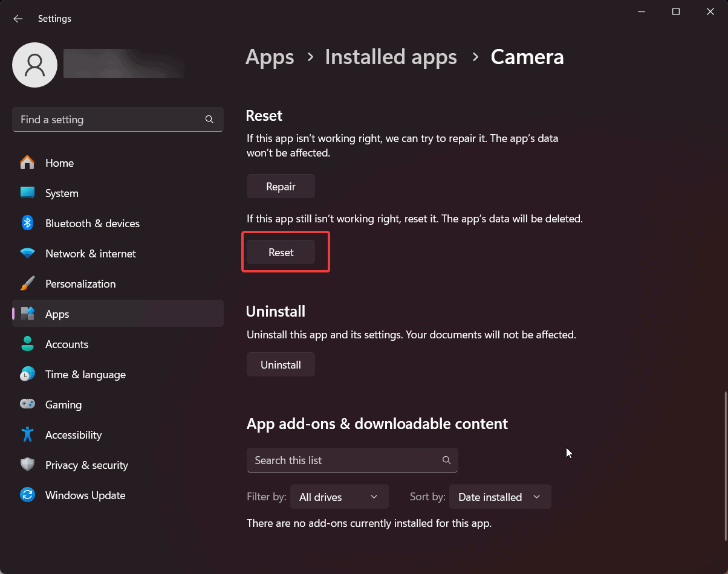This screenshot has width=728, height=574.
Task: Click the Uninstall button
Action: [281, 365]
